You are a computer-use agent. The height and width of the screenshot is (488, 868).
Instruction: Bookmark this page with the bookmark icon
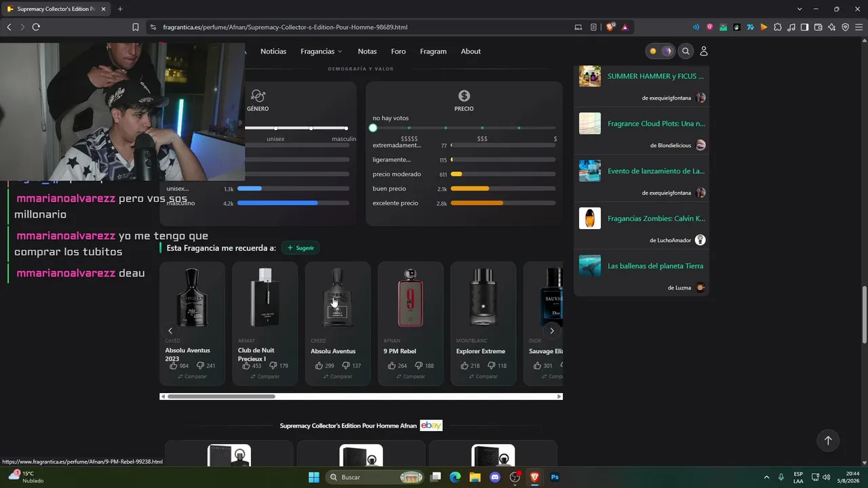[x=136, y=27]
